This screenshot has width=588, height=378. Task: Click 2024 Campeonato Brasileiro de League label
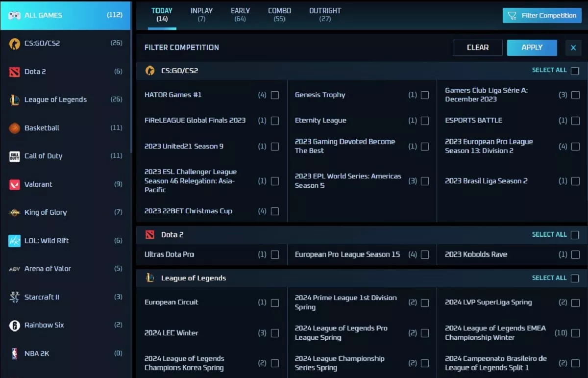496,363
